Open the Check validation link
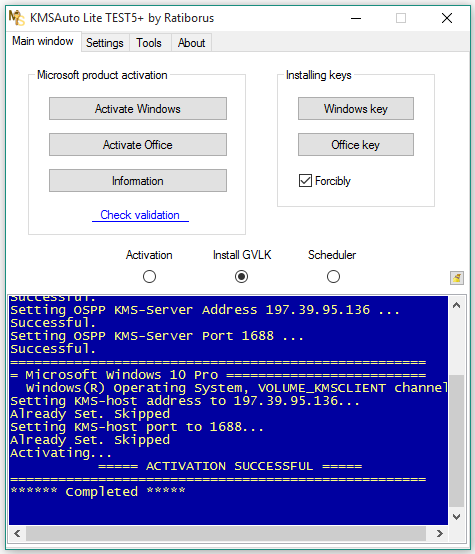 [x=140, y=215]
